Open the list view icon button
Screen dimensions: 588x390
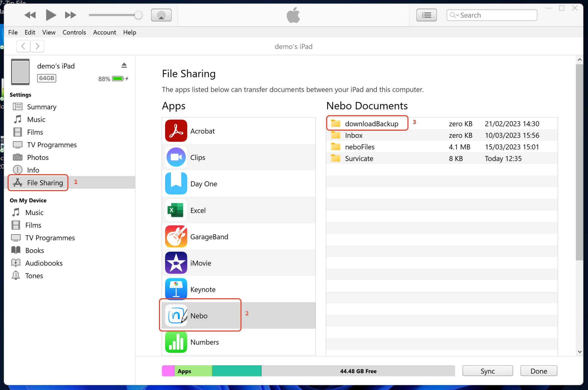426,15
